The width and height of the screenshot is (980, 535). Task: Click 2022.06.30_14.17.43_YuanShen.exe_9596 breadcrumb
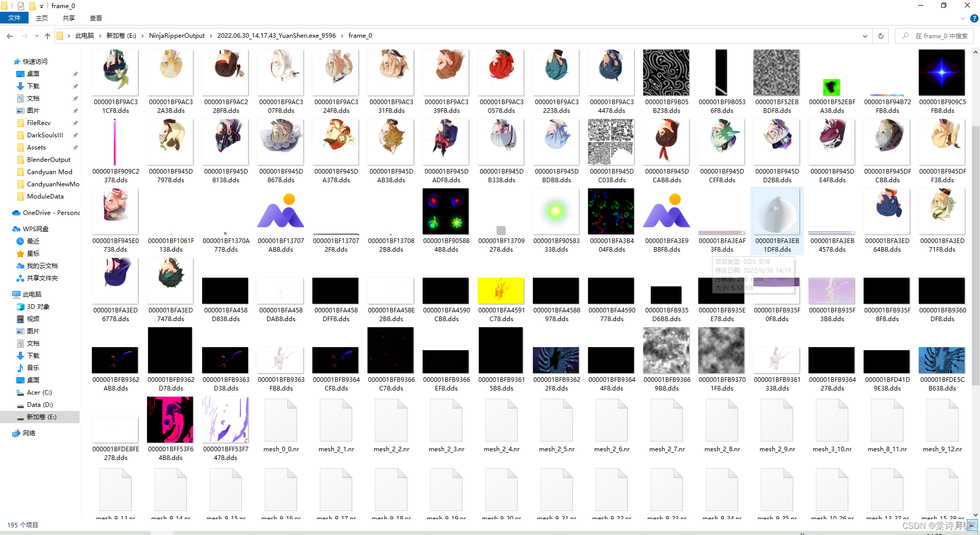point(276,36)
